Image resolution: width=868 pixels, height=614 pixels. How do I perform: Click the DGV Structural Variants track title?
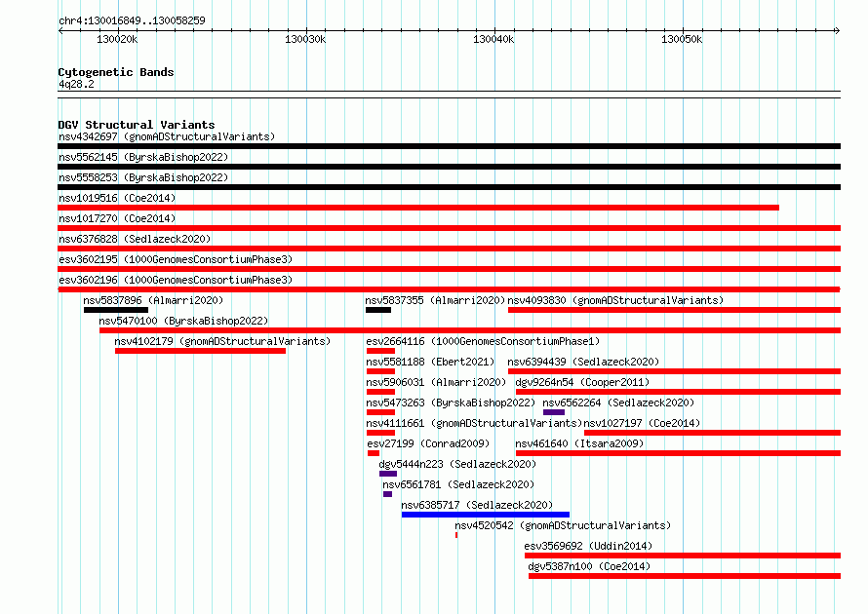click(137, 125)
